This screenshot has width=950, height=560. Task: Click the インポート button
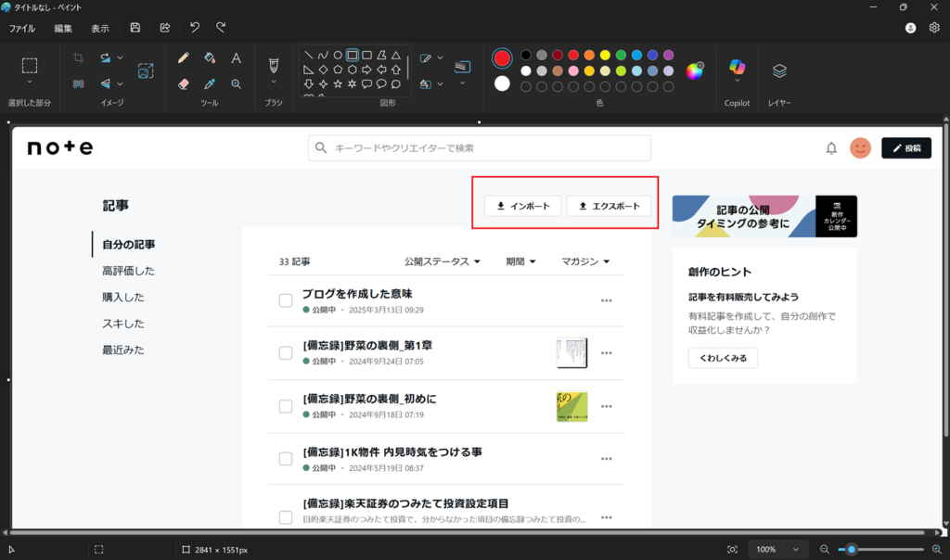[x=523, y=207]
